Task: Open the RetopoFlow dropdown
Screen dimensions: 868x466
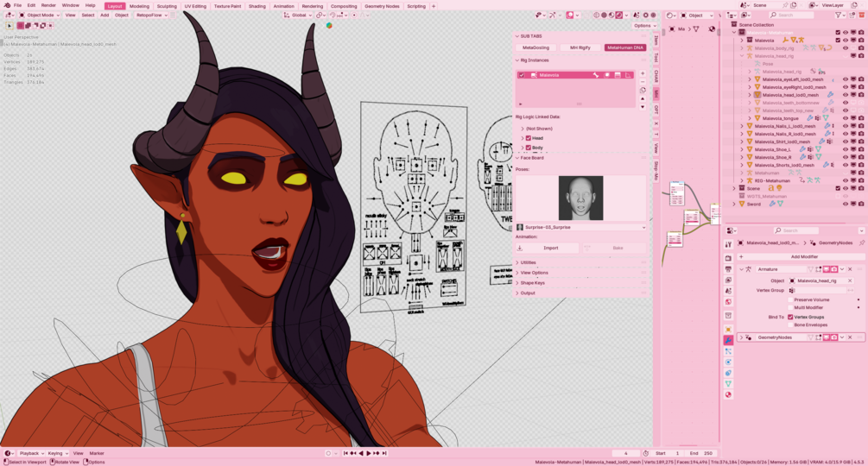Action: coord(151,15)
